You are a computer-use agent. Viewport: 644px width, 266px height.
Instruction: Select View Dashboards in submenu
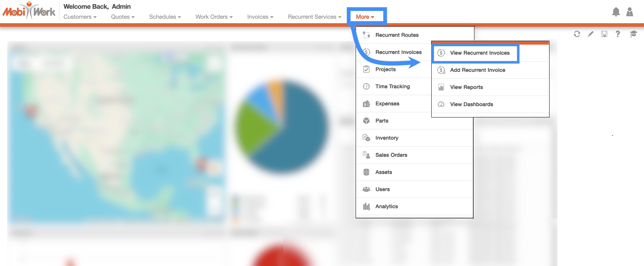click(471, 104)
